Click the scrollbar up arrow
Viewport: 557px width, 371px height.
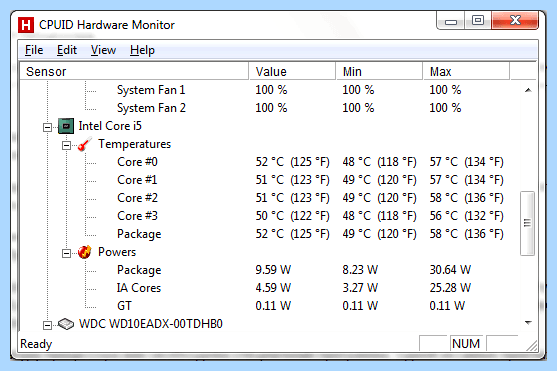pyautogui.click(x=528, y=90)
